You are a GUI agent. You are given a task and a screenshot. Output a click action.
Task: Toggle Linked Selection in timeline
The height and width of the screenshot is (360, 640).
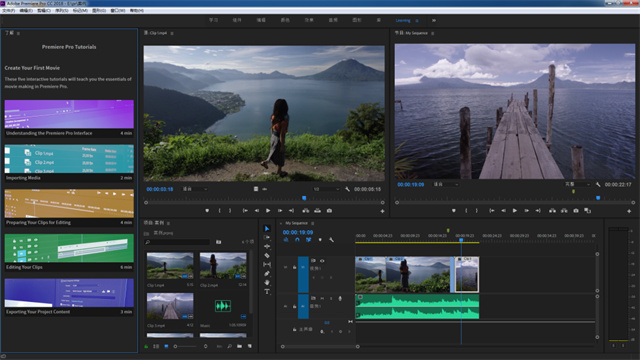309,240
